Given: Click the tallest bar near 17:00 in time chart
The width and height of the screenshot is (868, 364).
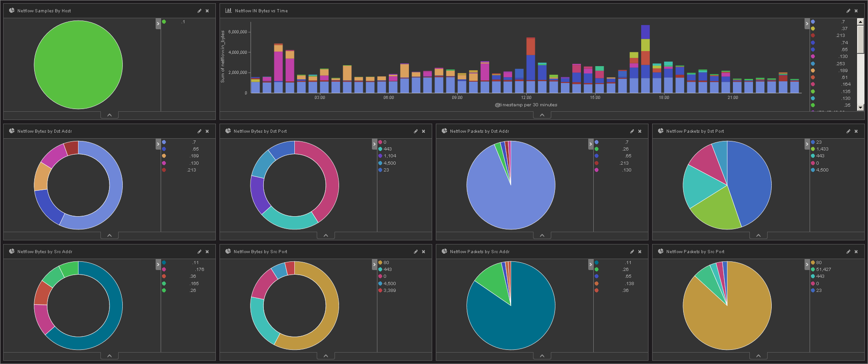Looking at the screenshot, I should tap(645, 59).
